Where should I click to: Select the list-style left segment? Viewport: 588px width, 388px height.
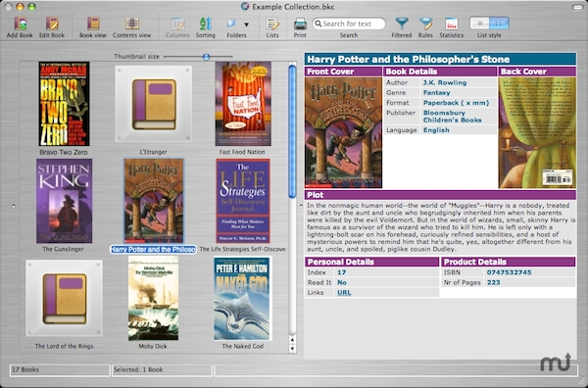coord(479,24)
